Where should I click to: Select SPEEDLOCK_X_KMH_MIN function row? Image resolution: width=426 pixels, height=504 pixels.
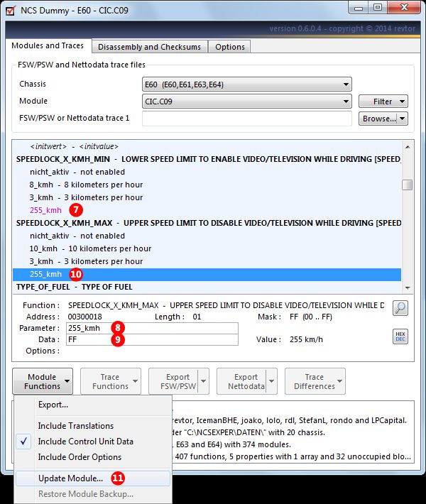(207, 159)
